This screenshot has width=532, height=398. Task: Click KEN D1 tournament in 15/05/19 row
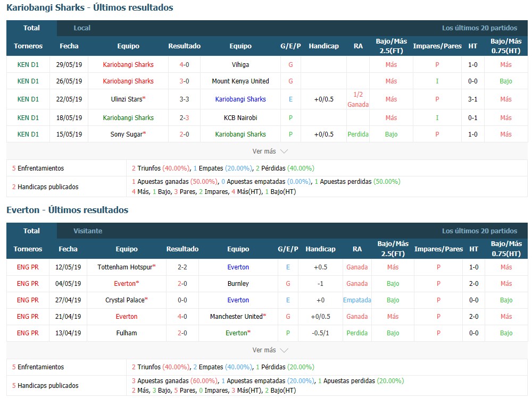click(28, 134)
